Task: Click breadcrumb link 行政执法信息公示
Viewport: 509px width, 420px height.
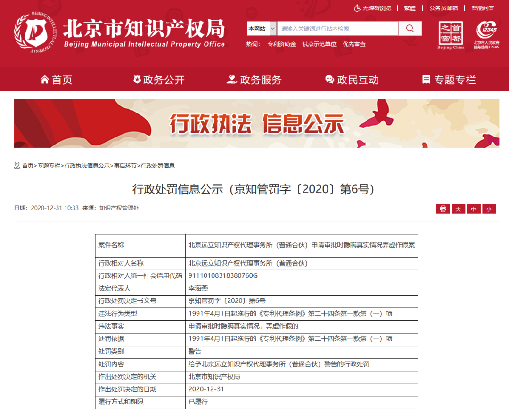Action: [87, 166]
